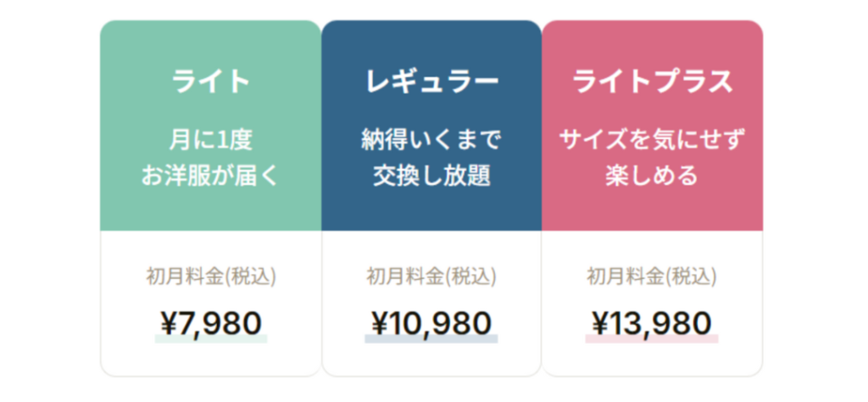Choose the ¥10,980 price
Screen dimensions: 868x402
coord(431,322)
